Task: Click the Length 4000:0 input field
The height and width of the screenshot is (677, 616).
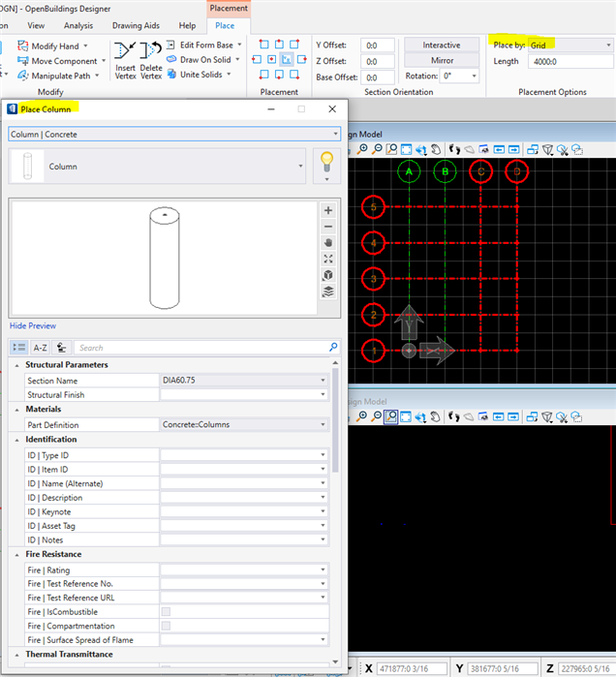Action: coord(570,61)
